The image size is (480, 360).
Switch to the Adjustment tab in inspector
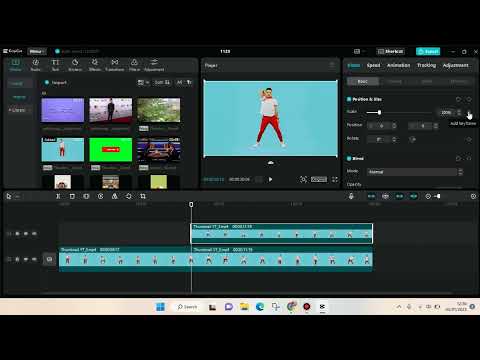pos(455,65)
